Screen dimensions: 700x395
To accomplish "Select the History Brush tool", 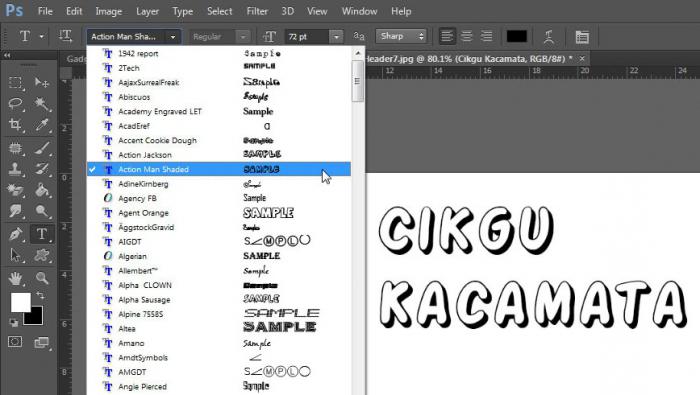I will tap(42, 169).
